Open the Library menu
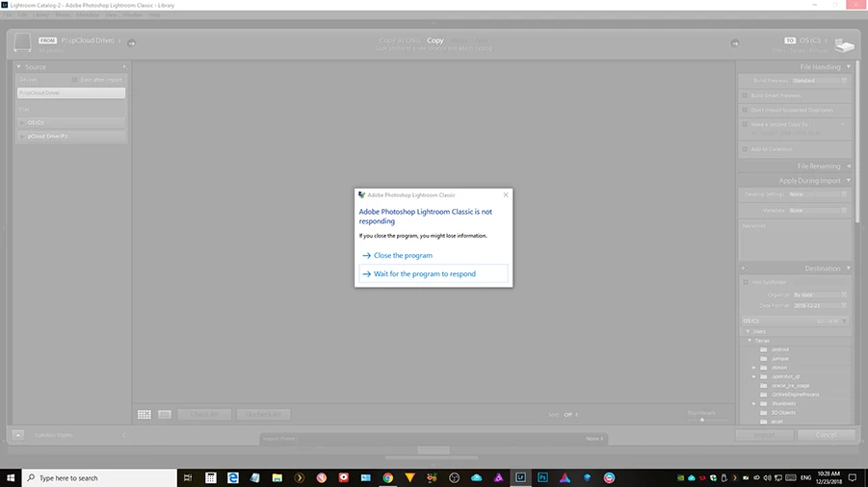The width and height of the screenshot is (868, 487). (41, 15)
